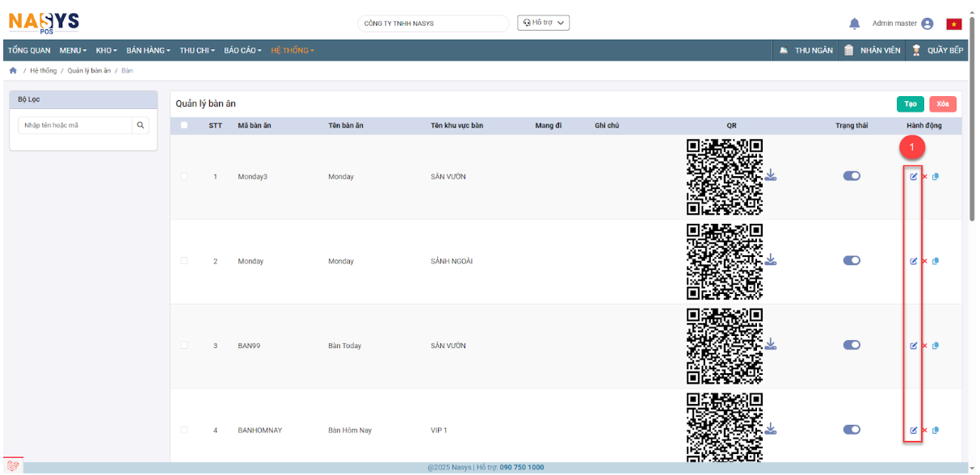Image resolution: width=980 pixels, height=475 pixels.
Task: Switch to the THU NGÂN view
Action: click(x=805, y=50)
